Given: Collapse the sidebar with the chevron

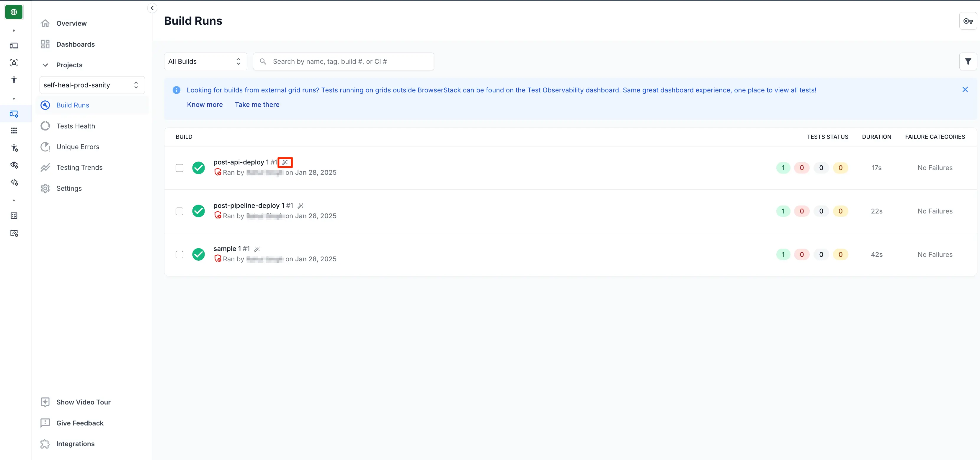Looking at the screenshot, I should click(152, 8).
